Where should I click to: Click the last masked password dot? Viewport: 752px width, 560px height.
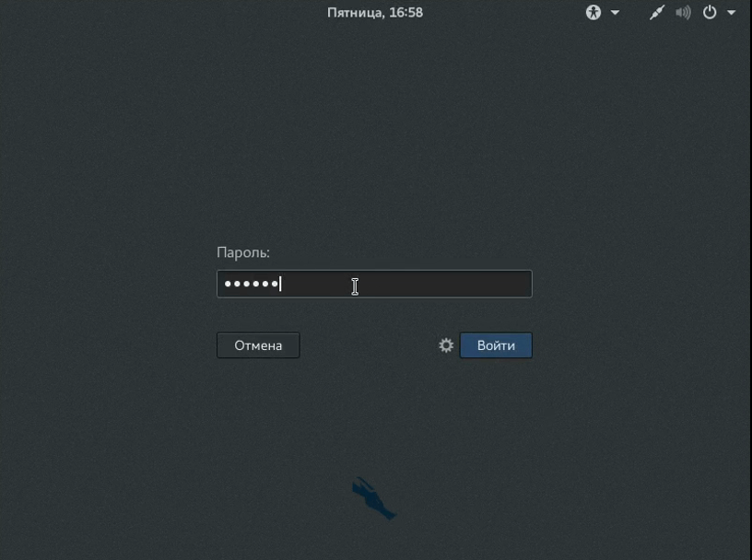[274, 285]
